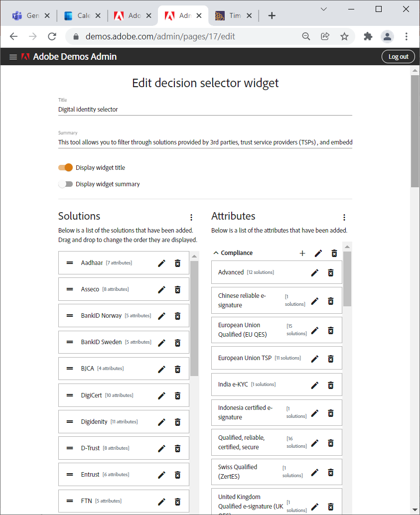
Task: Delete the DigiCert solution
Action: click(177, 396)
